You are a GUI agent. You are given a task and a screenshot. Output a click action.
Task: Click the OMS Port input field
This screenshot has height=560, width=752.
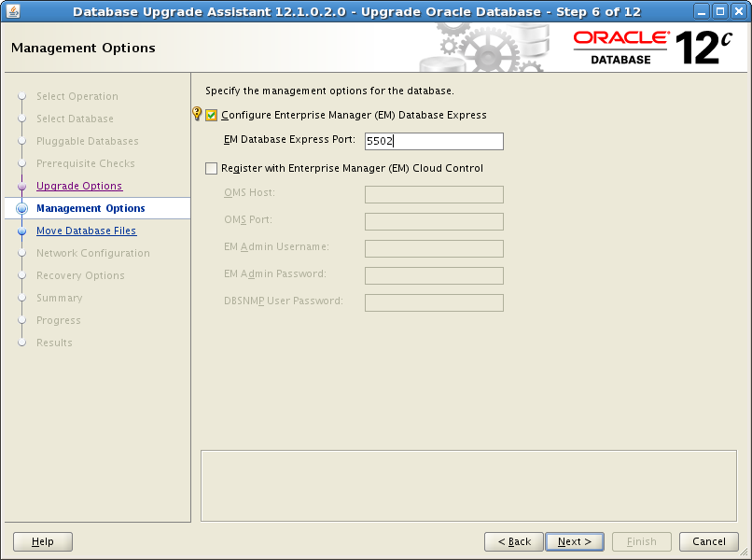tap(434, 222)
